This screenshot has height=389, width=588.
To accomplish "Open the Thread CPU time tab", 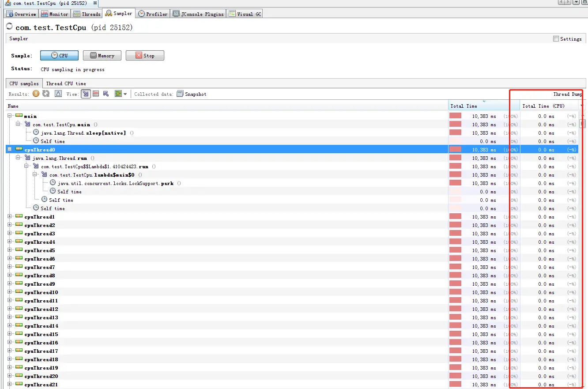I will [66, 83].
